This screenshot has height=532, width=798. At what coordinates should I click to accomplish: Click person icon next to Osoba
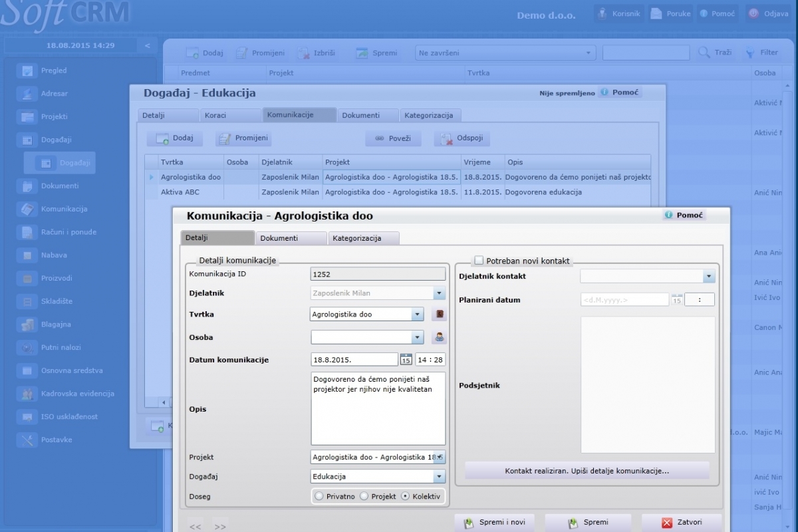439,337
